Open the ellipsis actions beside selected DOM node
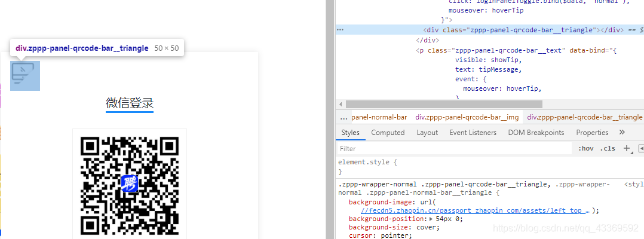 coord(340,30)
